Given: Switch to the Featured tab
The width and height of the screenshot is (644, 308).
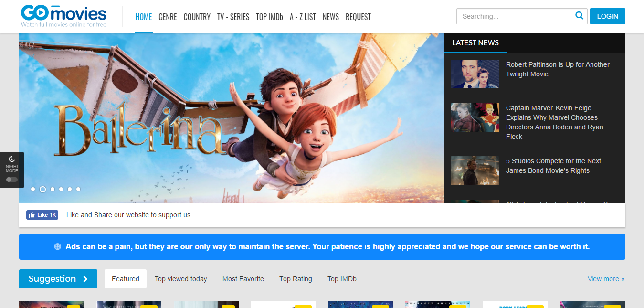Looking at the screenshot, I should tap(126, 279).
